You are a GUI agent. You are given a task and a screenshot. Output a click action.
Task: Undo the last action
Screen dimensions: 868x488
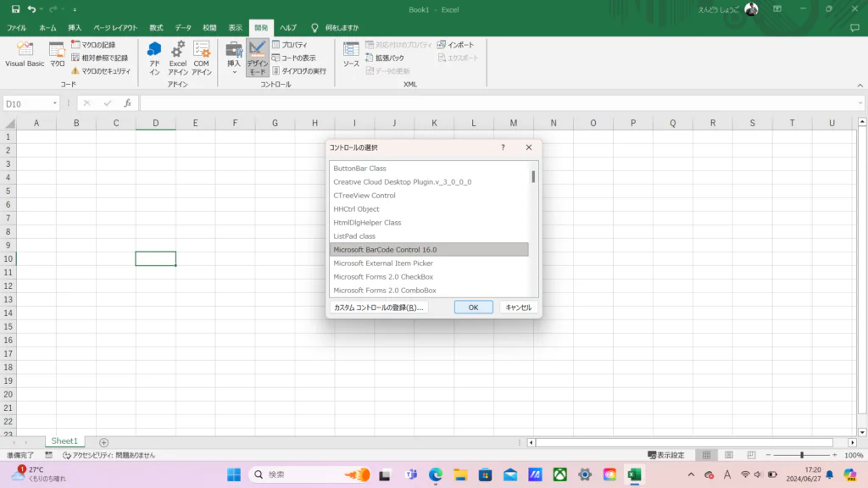(31, 9)
